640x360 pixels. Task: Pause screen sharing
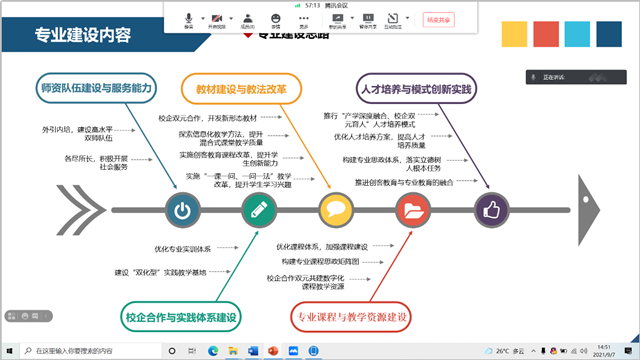pyautogui.click(x=368, y=20)
